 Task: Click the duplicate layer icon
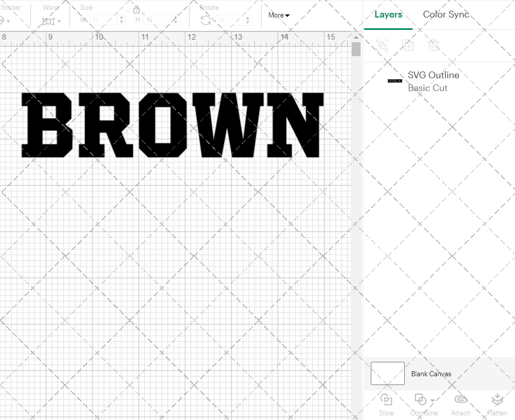click(408, 45)
